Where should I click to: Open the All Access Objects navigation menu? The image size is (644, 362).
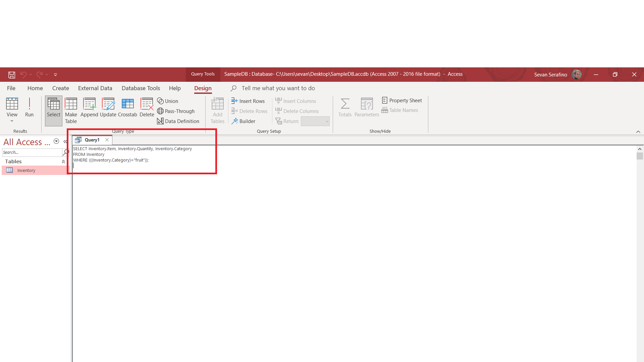click(x=56, y=141)
